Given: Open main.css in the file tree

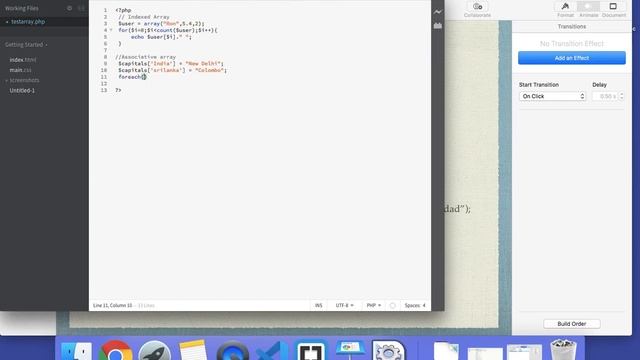Looking at the screenshot, I should pyautogui.click(x=20, y=70).
